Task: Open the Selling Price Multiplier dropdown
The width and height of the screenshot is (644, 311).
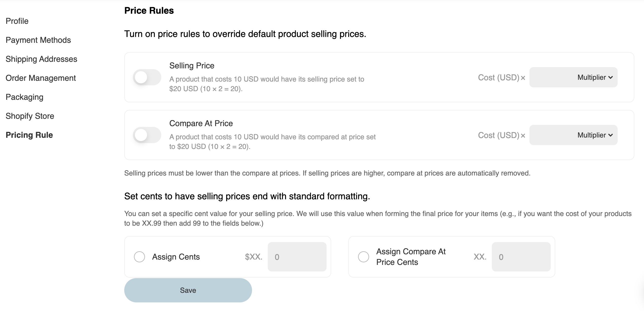Action: pyautogui.click(x=595, y=77)
